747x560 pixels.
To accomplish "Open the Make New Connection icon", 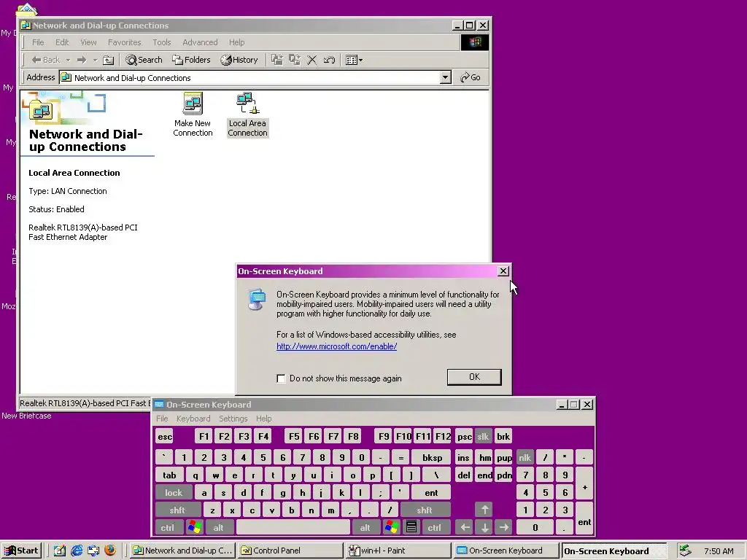I will pos(193,114).
